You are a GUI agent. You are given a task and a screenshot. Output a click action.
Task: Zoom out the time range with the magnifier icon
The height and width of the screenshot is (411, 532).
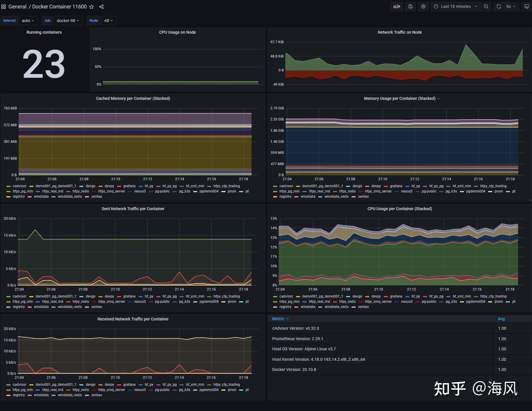(x=486, y=6)
